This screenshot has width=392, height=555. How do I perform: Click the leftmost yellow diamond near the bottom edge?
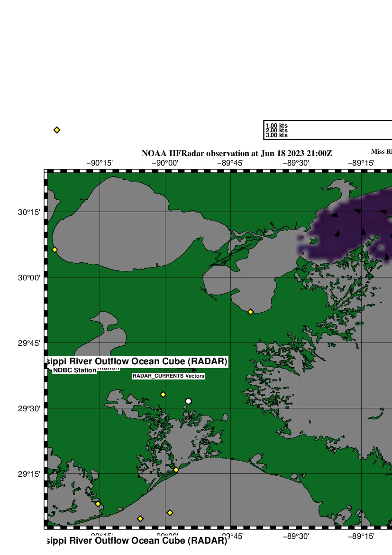coord(98,504)
